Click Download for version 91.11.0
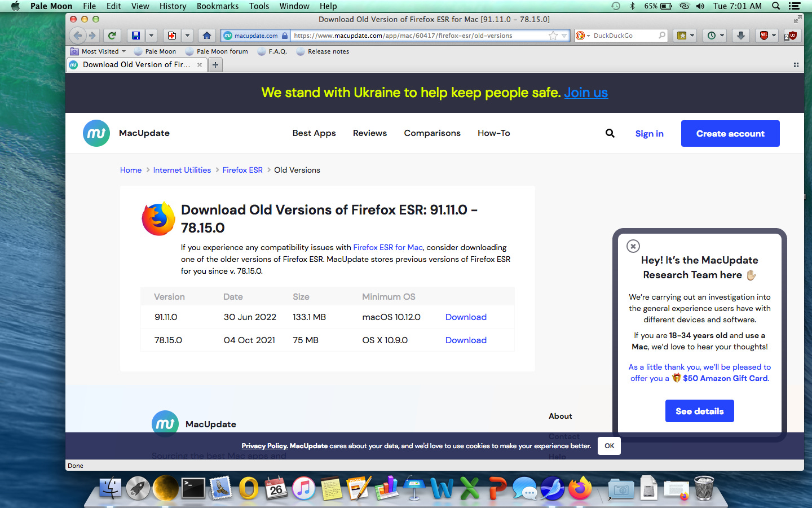The width and height of the screenshot is (812, 508). [466, 317]
